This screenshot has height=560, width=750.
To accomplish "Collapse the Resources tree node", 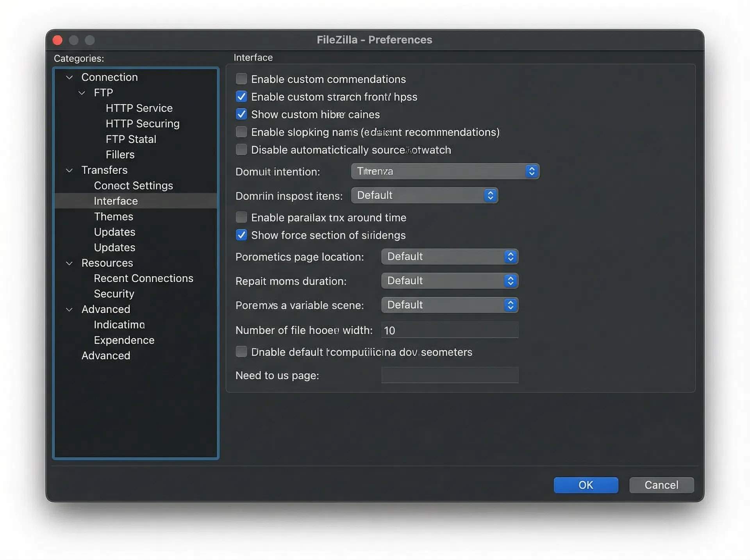I will [70, 263].
